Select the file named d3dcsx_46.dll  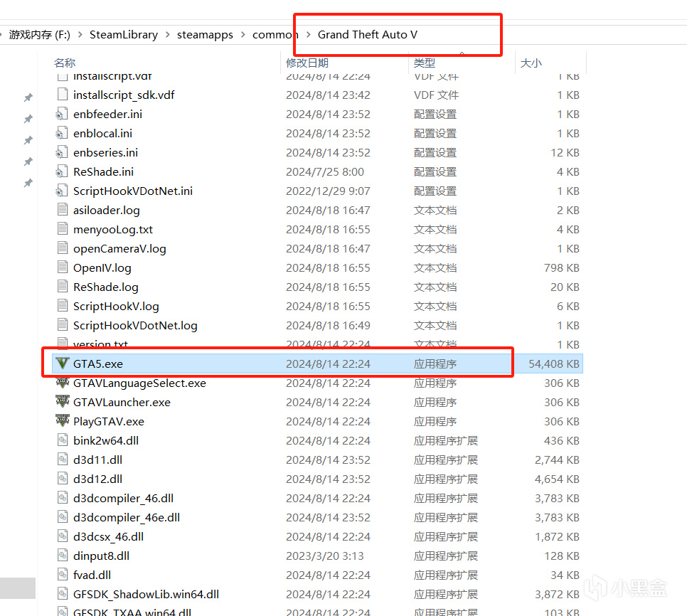(109, 537)
